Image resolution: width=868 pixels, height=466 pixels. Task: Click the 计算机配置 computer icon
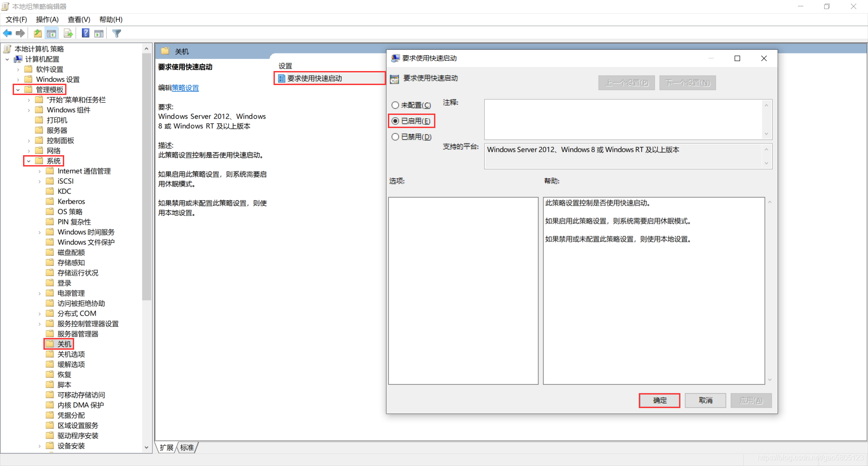pyautogui.click(x=18, y=59)
